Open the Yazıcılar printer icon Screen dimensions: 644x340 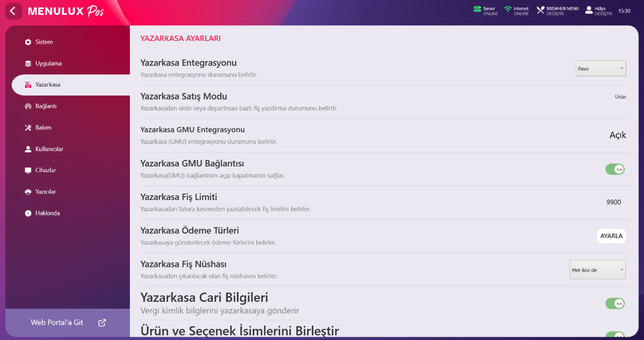[27, 191]
